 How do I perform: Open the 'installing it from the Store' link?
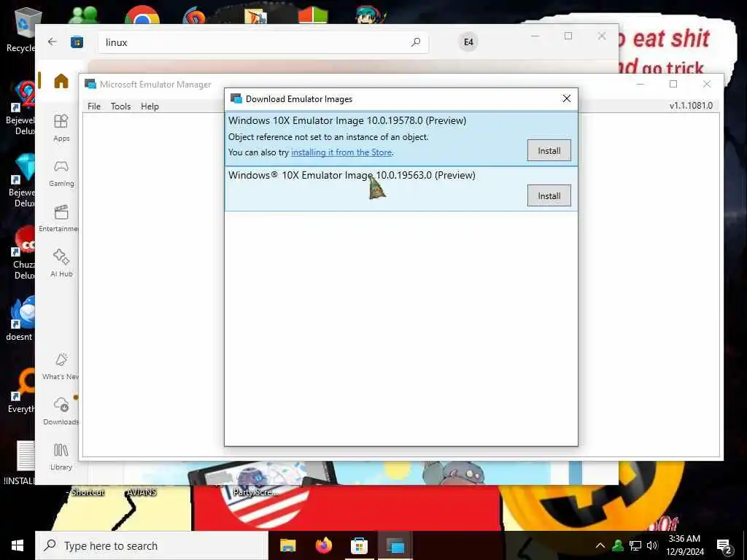click(341, 152)
